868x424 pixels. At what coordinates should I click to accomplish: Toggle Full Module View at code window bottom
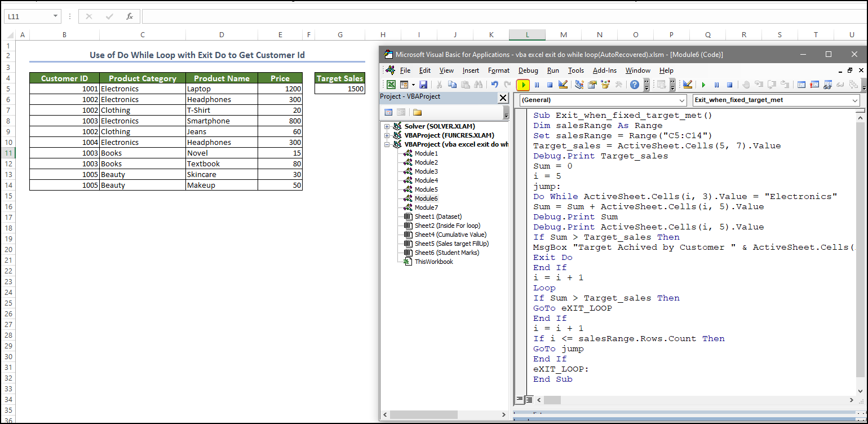coord(529,400)
